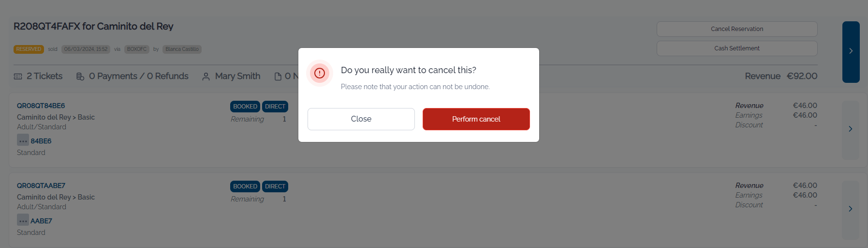868x248 pixels.
Task: Open the 0 Payments / 0 Refunds tab
Action: (132, 76)
